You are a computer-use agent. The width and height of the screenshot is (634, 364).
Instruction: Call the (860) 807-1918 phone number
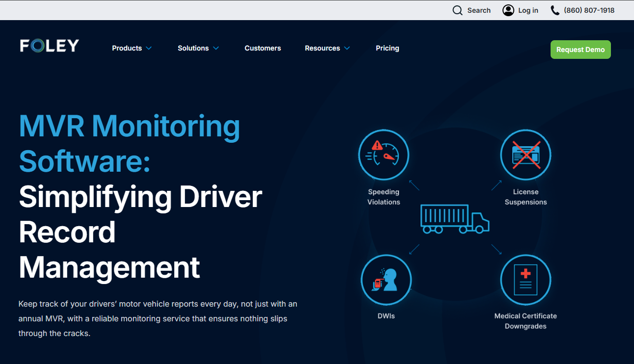pos(589,10)
